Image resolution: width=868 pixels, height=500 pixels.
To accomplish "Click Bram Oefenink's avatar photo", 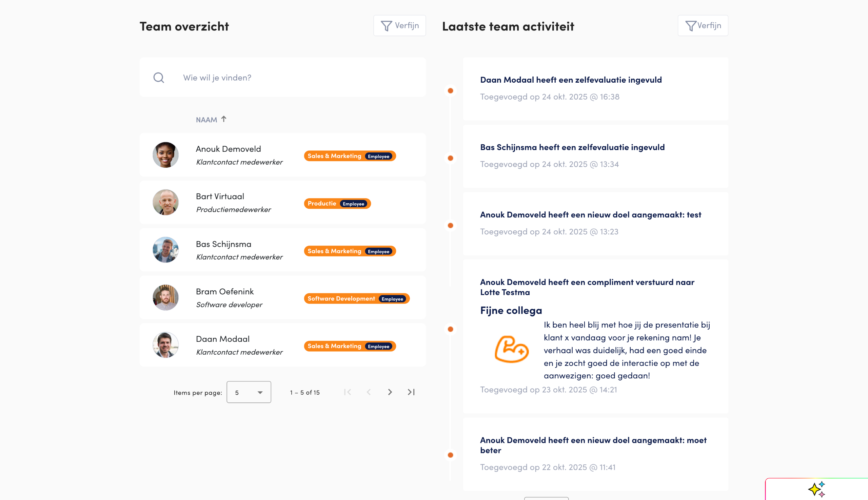I will [165, 298].
